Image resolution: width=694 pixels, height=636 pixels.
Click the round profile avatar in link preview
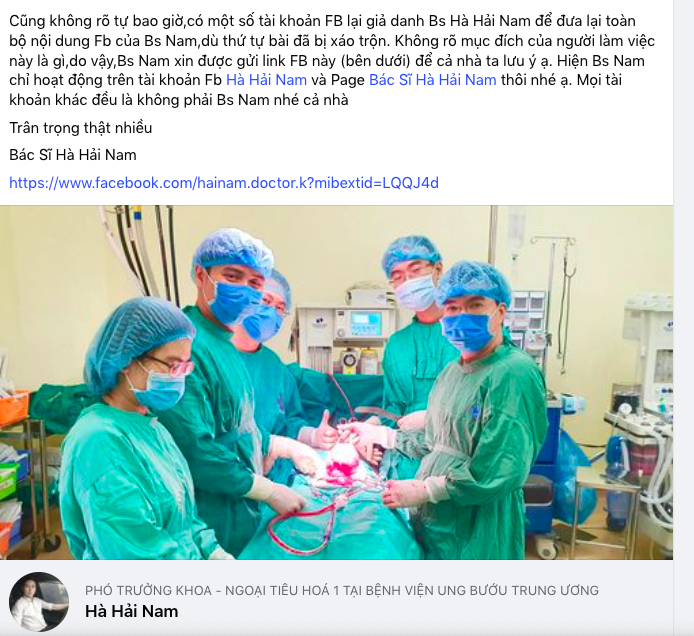pos(39,601)
